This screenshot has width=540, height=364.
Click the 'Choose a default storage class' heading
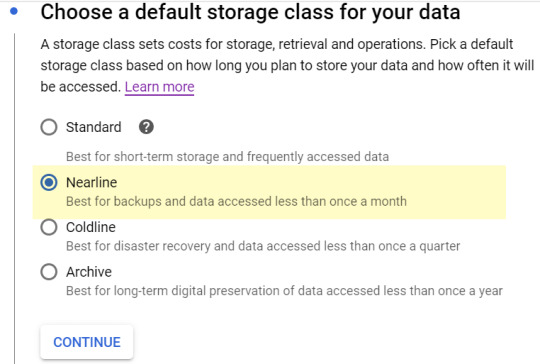(250, 12)
